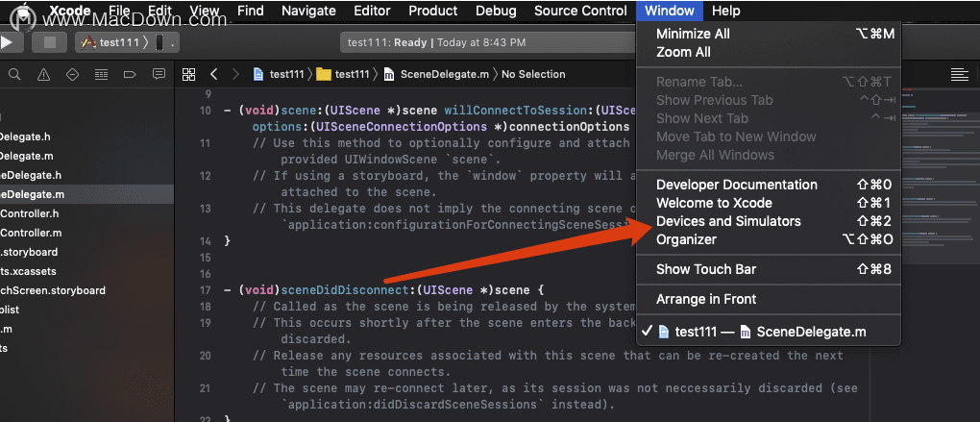Click line number 20 in gutter

point(206,355)
